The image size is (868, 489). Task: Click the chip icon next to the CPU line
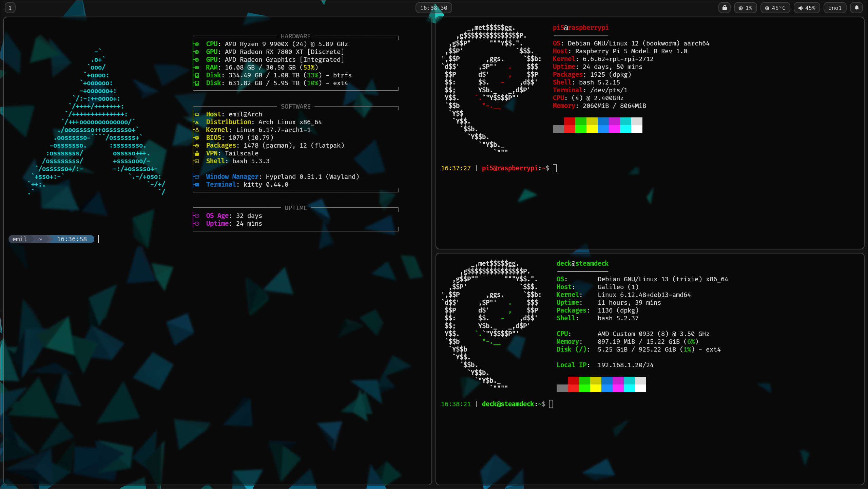pos(197,44)
